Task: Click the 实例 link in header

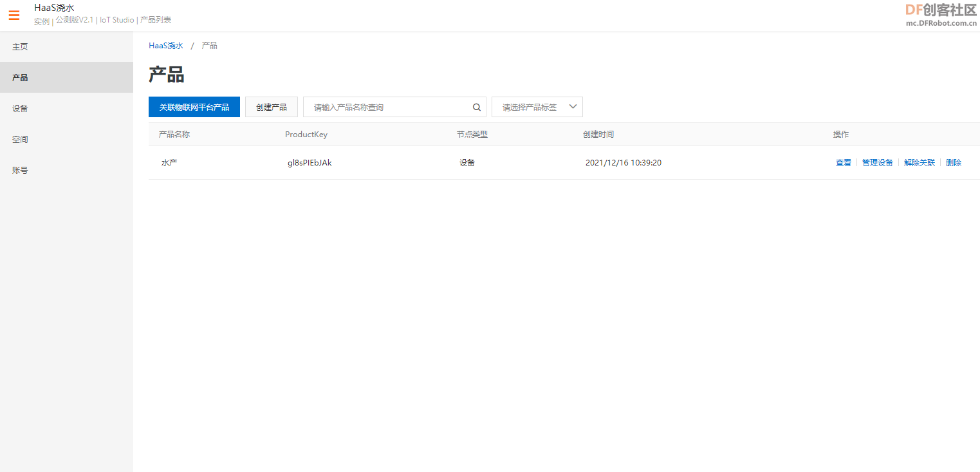Action: pos(42,21)
